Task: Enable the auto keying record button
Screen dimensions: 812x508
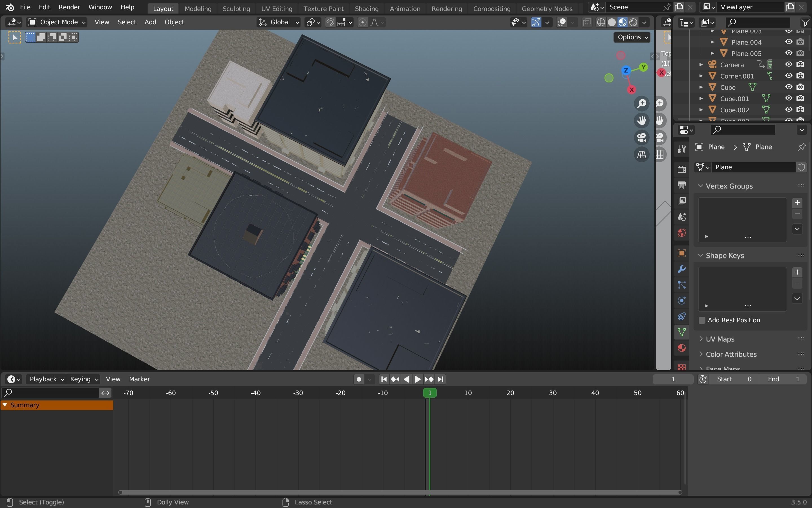Action: coord(359,379)
